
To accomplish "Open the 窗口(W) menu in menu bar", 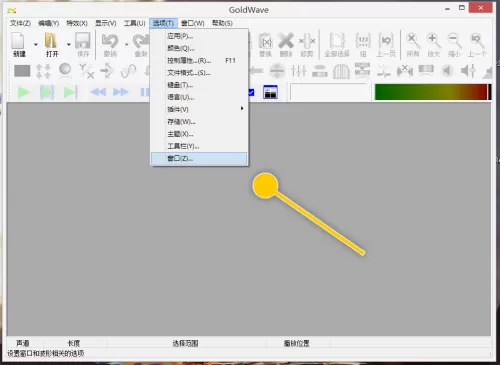I will pyautogui.click(x=193, y=23).
